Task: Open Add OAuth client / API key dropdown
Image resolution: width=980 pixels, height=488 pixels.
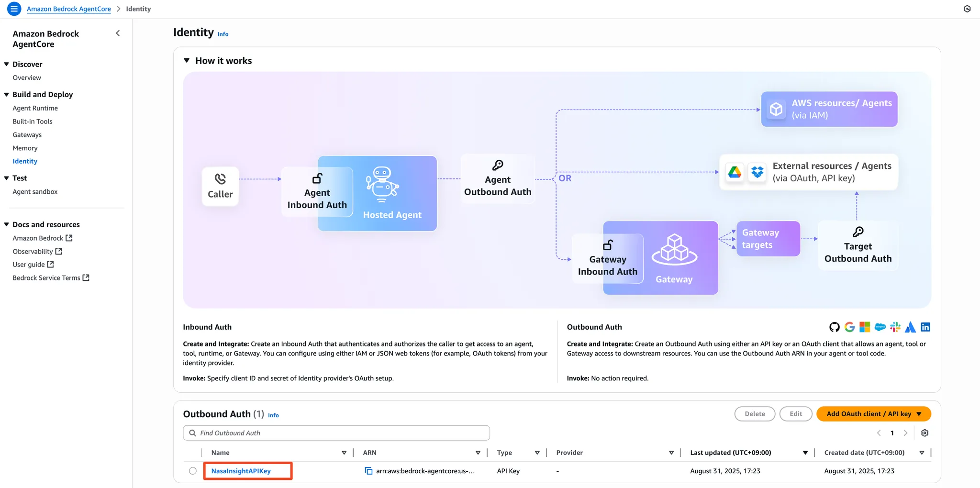Action: 874,414
